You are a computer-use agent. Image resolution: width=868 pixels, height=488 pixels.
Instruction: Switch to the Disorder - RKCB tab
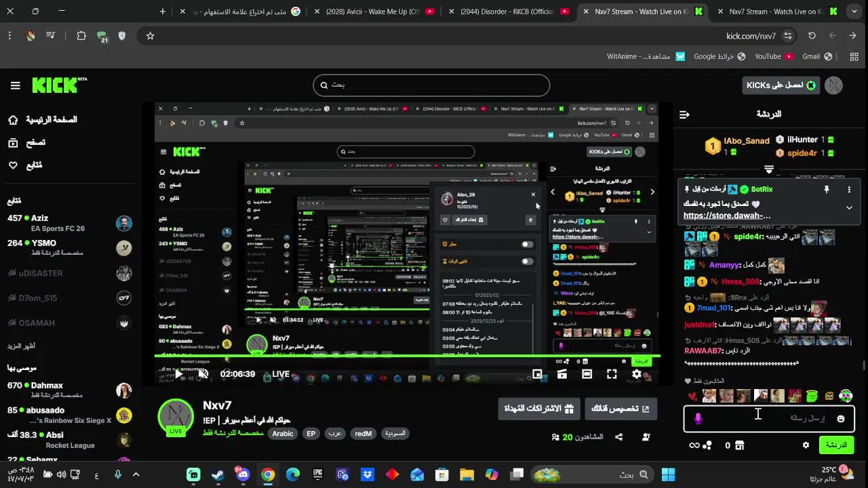509,12
